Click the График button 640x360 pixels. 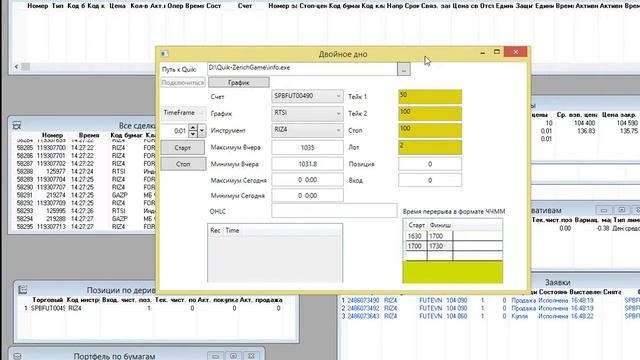(239, 82)
